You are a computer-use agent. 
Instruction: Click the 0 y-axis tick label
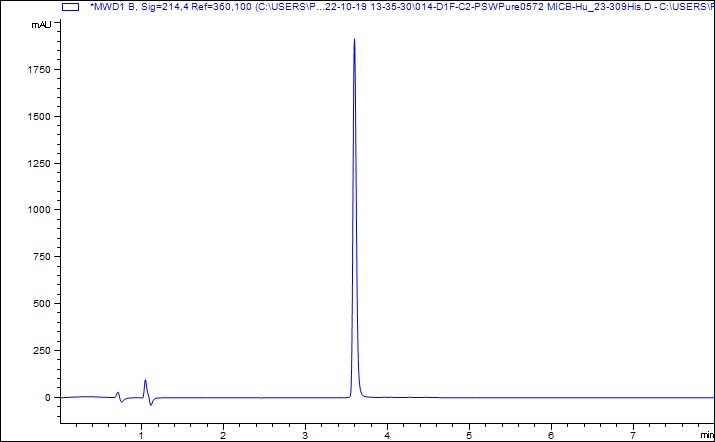[48, 397]
